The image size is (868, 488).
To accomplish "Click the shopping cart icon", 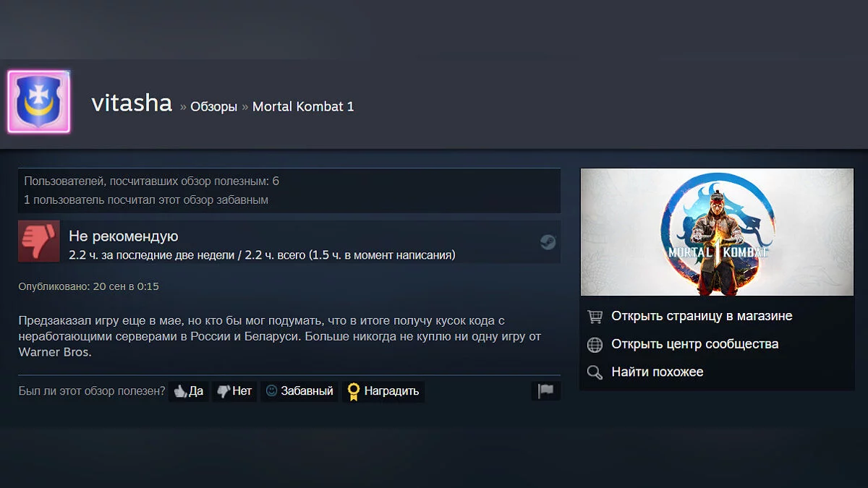I will tap(595, 317).
